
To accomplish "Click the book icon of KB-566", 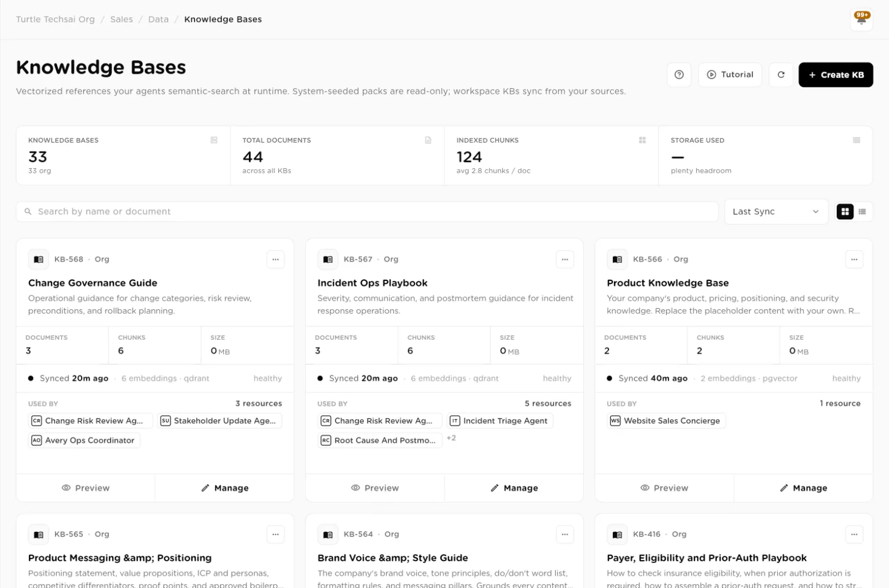I will (x=617, y=259).
